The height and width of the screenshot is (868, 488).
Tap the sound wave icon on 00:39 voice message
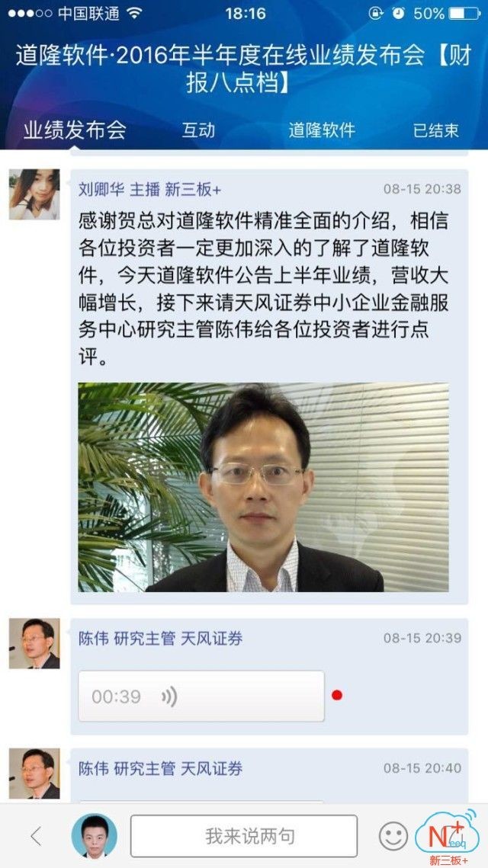point(169,697)
